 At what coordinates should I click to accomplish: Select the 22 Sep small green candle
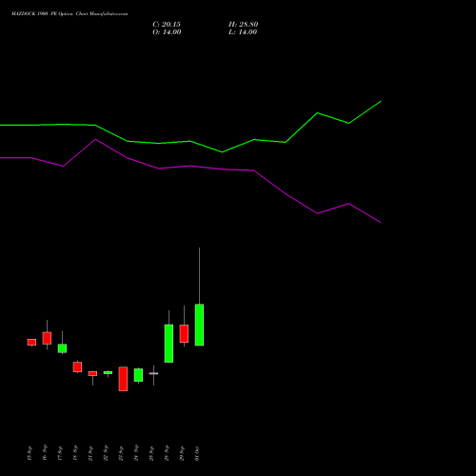pyautogui.click(x=108, y=372)
